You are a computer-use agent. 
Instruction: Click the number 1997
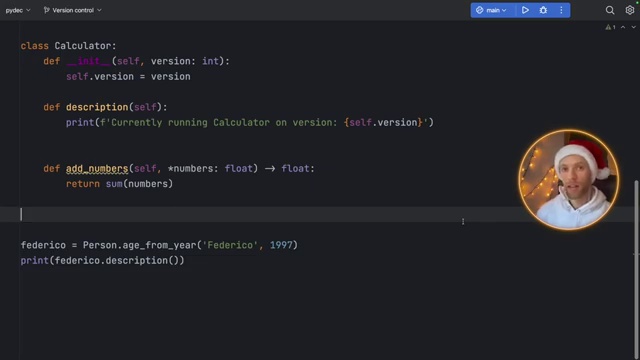(281, 245)
